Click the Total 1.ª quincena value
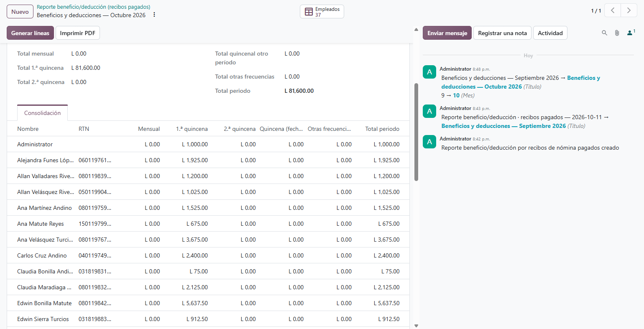Viewport: 644px width, 329px height. (x=86, y=68)
